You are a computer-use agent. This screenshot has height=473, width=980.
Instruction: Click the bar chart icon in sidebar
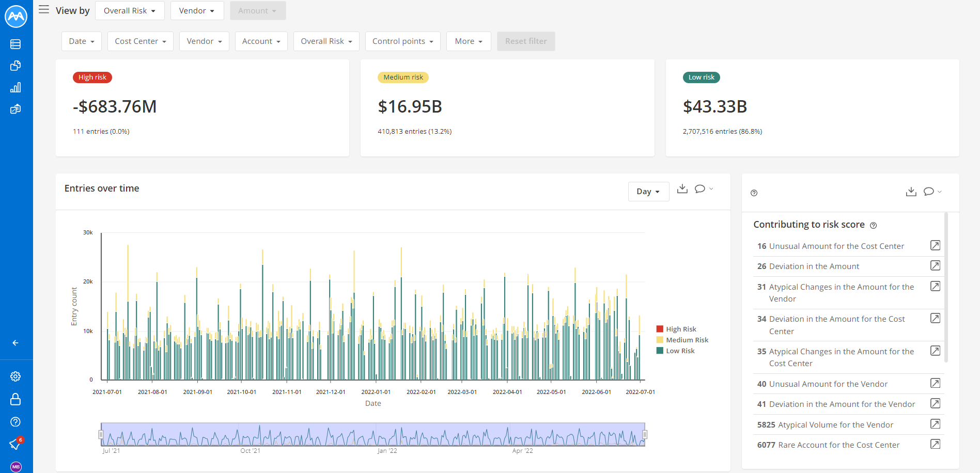click(x=15, y=87)
